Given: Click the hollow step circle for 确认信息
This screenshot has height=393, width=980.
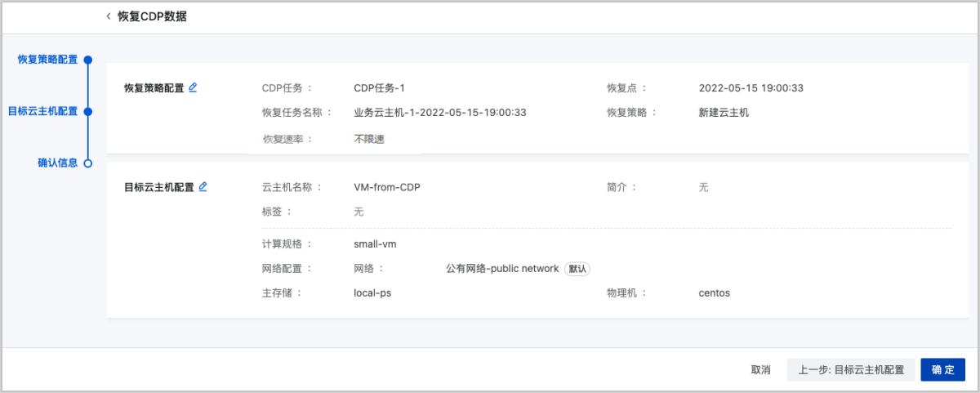Looking at the screenshot, I should [x=88, y=163].
